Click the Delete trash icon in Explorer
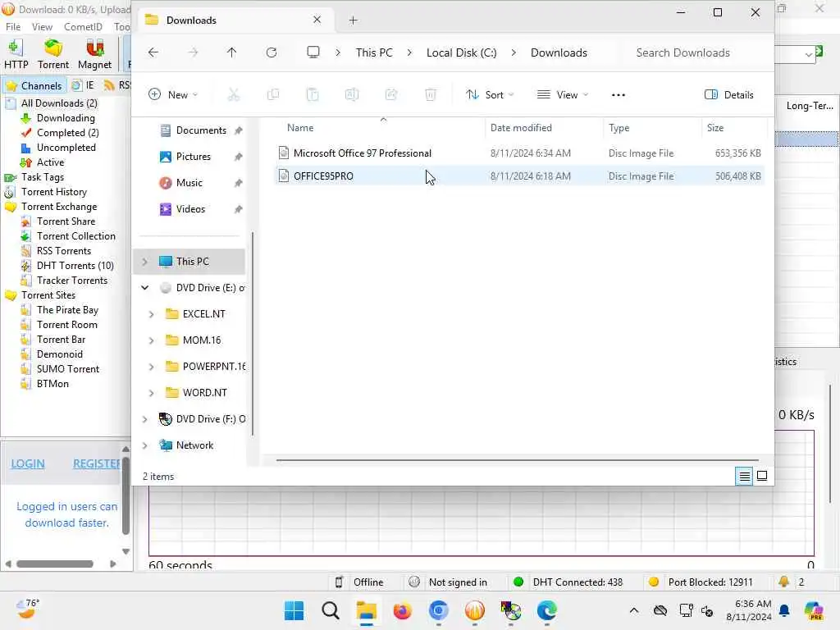 click(x=430, y=95)
